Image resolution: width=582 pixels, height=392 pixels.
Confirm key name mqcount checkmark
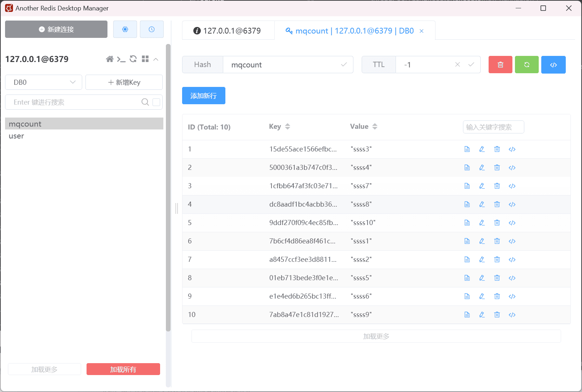(x=344, y=65)
